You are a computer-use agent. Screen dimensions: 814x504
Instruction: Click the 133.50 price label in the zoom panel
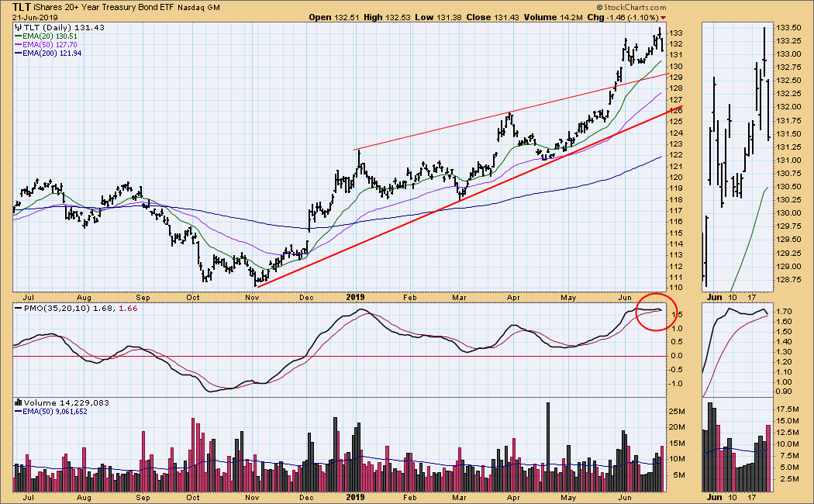[788, 28]
